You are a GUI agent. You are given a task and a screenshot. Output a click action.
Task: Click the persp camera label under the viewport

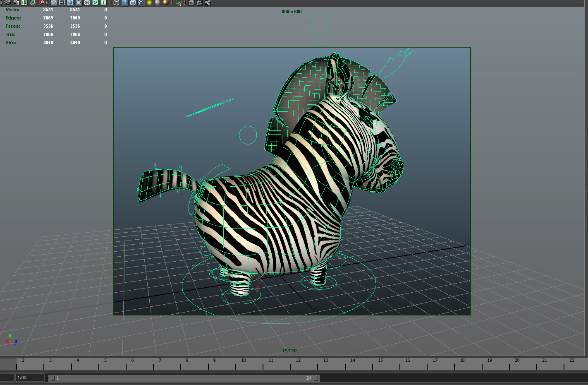289,350
